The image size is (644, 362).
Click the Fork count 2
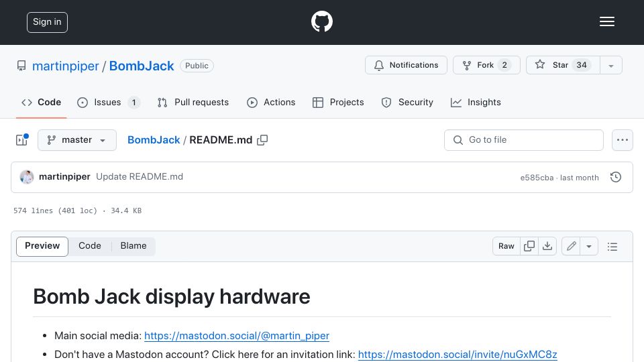(504, 65)
